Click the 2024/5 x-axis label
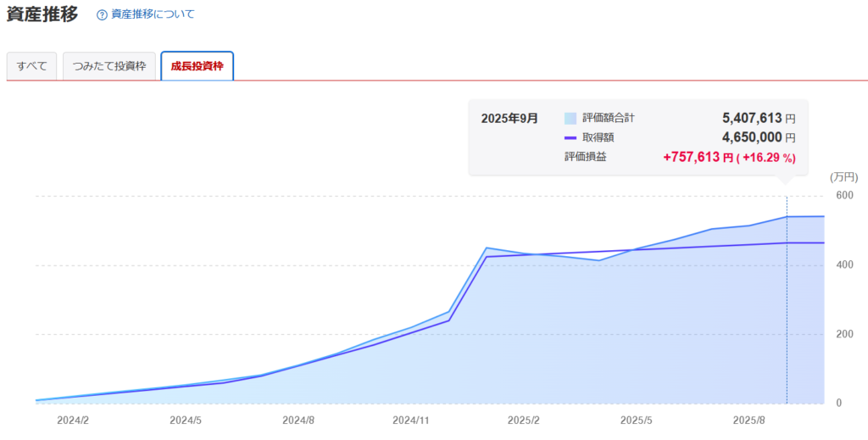 pyautogui.click(x=185, y=421)
